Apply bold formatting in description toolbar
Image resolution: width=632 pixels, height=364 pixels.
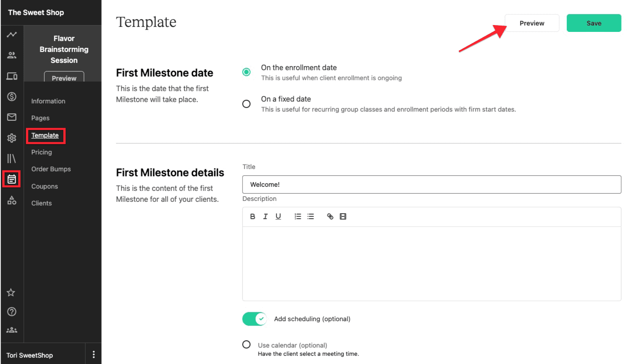tap(253, 217)
